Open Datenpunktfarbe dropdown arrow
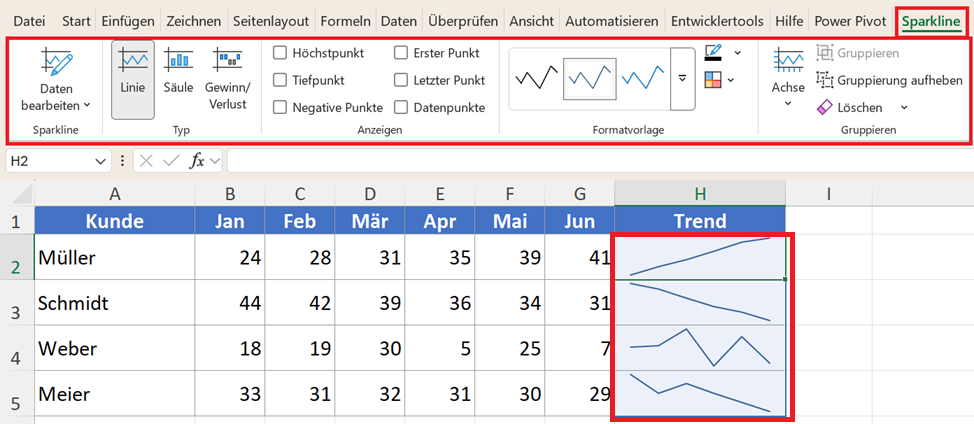The height and width of the screenshot is (424, 974). tap(731, 79)
